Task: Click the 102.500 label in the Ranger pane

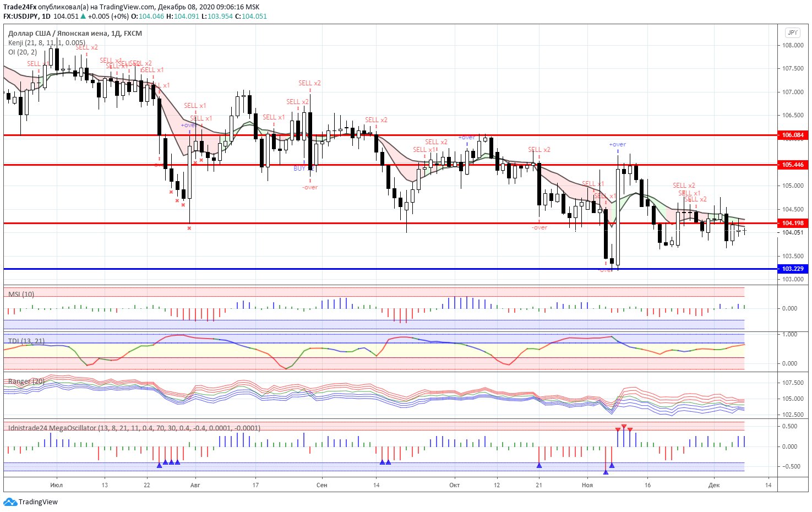Action: pyautogui.click(x=793, y=415)
